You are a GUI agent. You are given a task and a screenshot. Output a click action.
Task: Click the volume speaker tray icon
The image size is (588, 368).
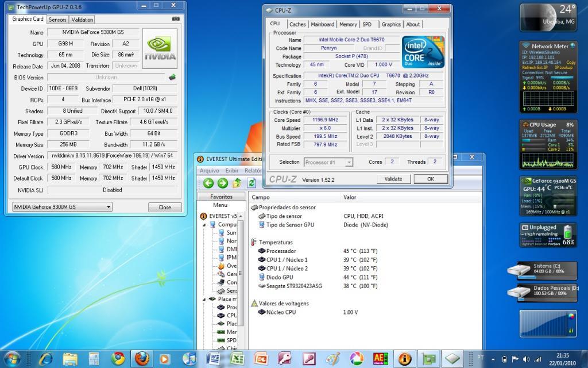click(526, 359)
